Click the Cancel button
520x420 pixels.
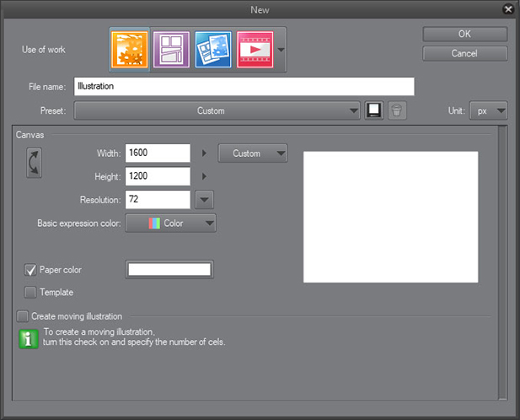coord(464,53)
